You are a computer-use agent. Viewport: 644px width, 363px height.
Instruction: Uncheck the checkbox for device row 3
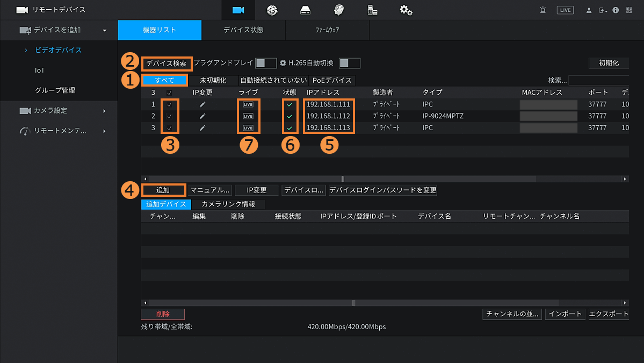click(170, 128)
